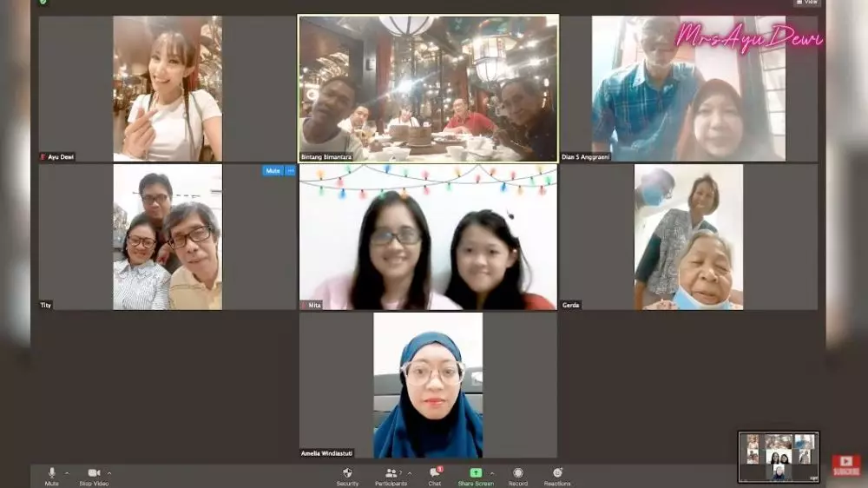Click Mute button on Tity's tile

pyautogui.click(x=273, y=170)
